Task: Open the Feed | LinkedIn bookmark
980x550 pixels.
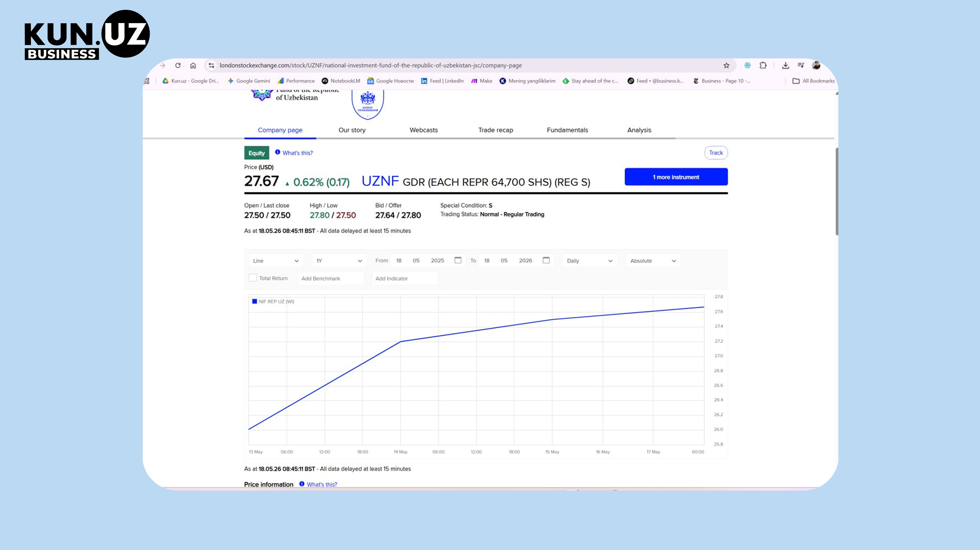Action: pos(442,81)
